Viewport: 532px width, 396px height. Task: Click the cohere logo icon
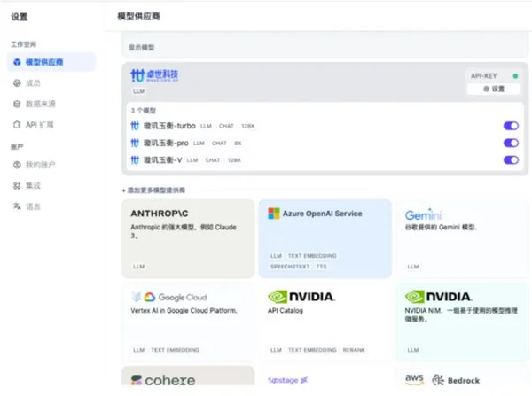point(137,380)
